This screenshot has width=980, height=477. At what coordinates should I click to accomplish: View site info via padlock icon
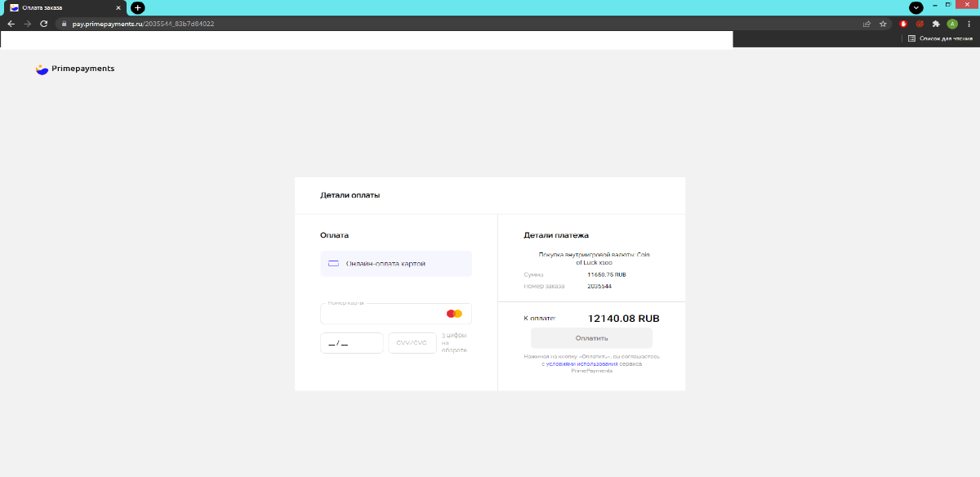[62, 24]
